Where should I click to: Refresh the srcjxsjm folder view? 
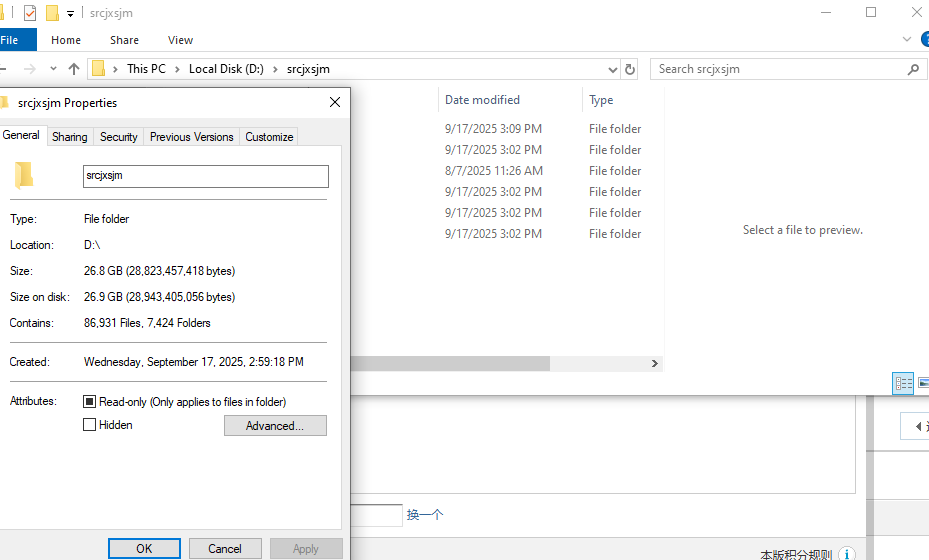pos(630,69)
